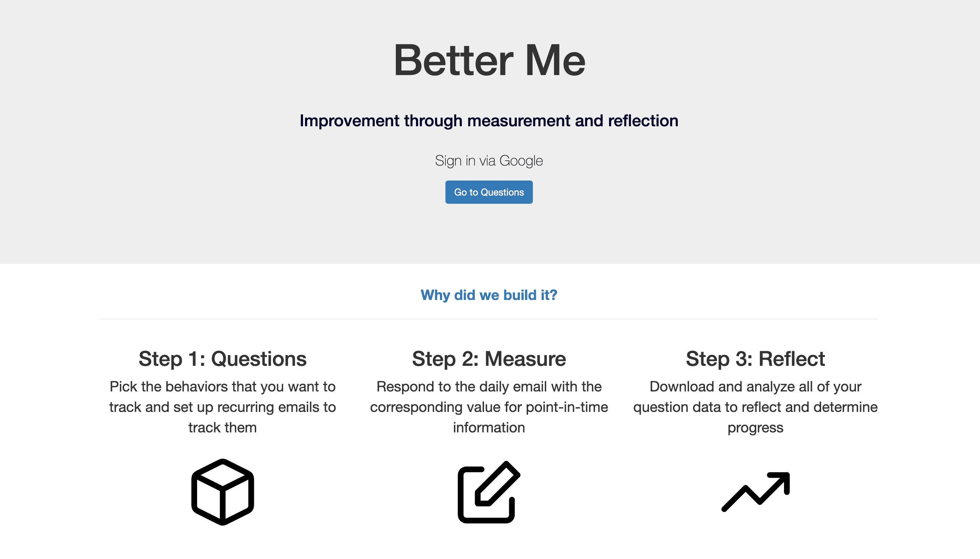Click the Go to Questions button
980x559 pixels.
point(489,192)
